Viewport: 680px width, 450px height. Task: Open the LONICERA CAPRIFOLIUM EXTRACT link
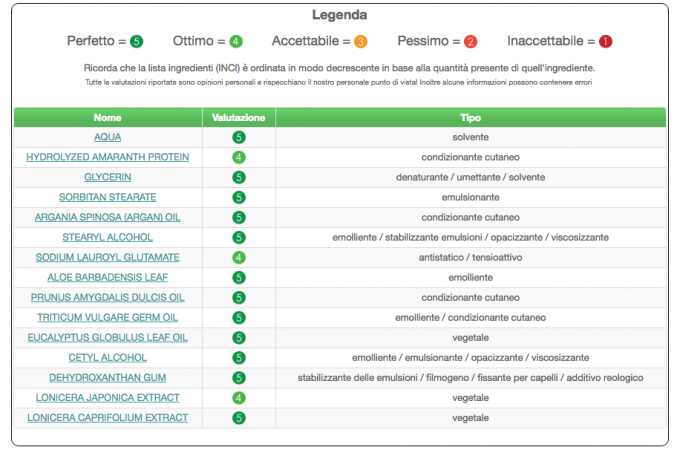(108, 418)
